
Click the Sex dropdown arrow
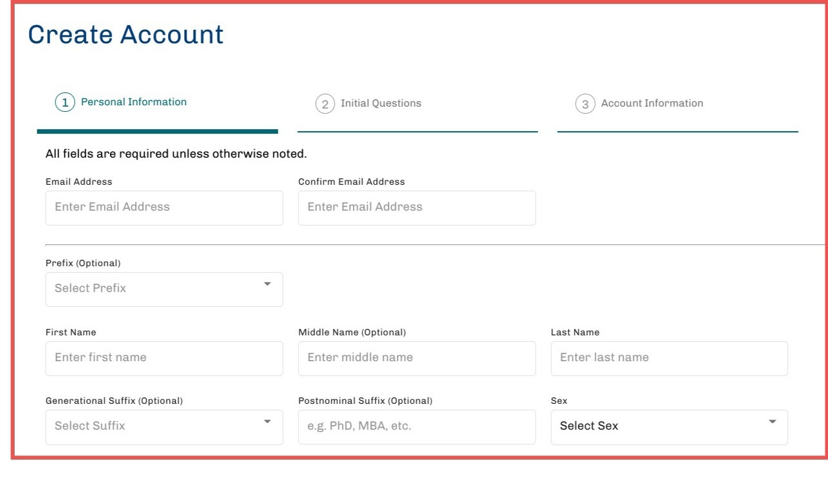[x=772, y=422]
